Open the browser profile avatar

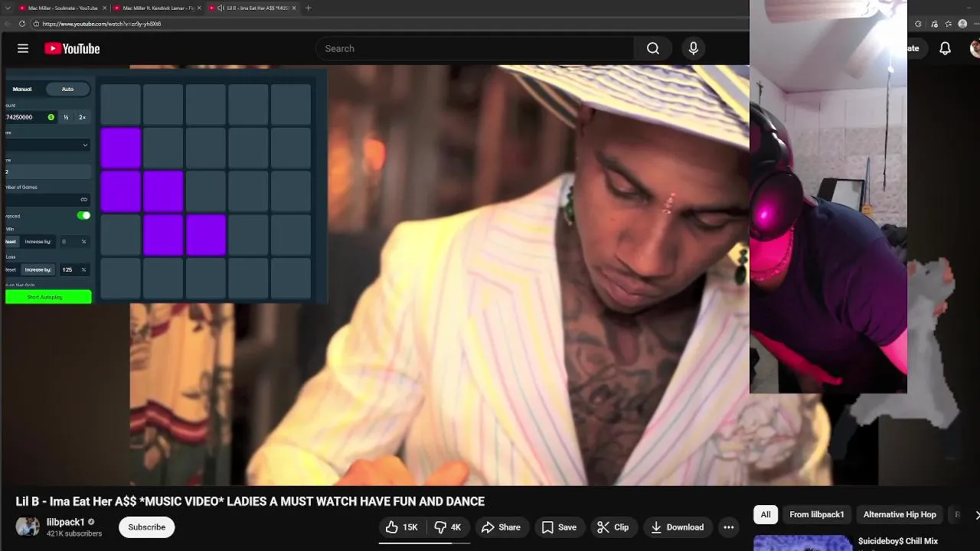coord(962,24)
